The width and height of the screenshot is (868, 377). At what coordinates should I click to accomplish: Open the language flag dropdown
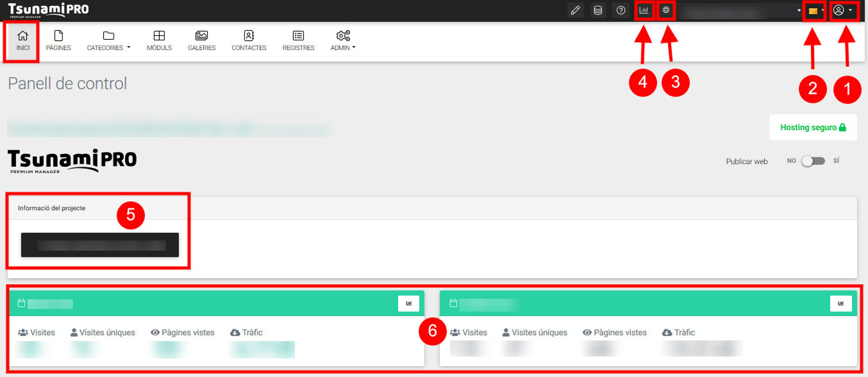point(815,11)
